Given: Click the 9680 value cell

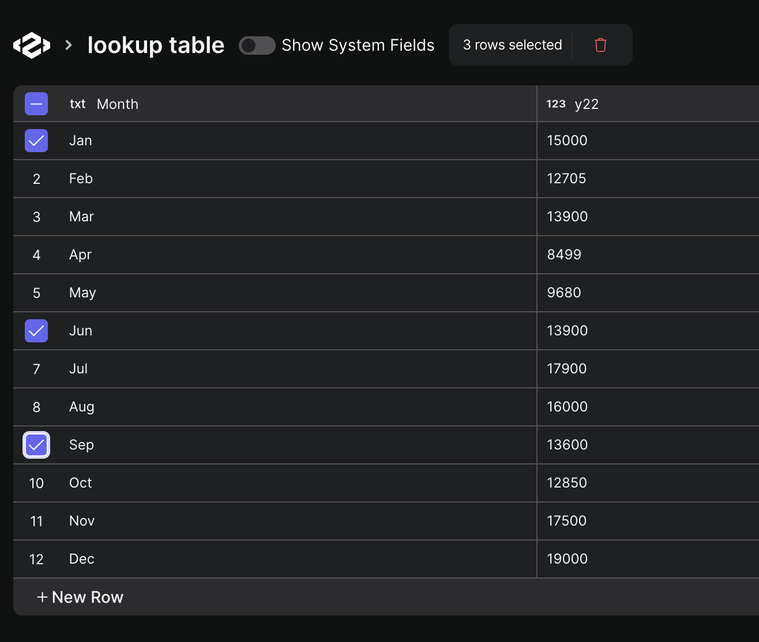Looking at the screenshot, I should coord(648,292).
